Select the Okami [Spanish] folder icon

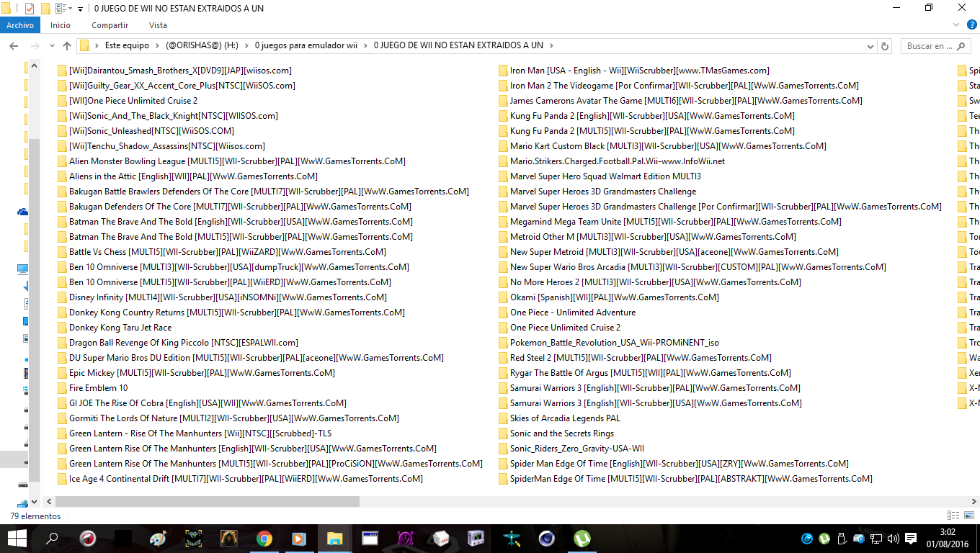click(503, 297)
